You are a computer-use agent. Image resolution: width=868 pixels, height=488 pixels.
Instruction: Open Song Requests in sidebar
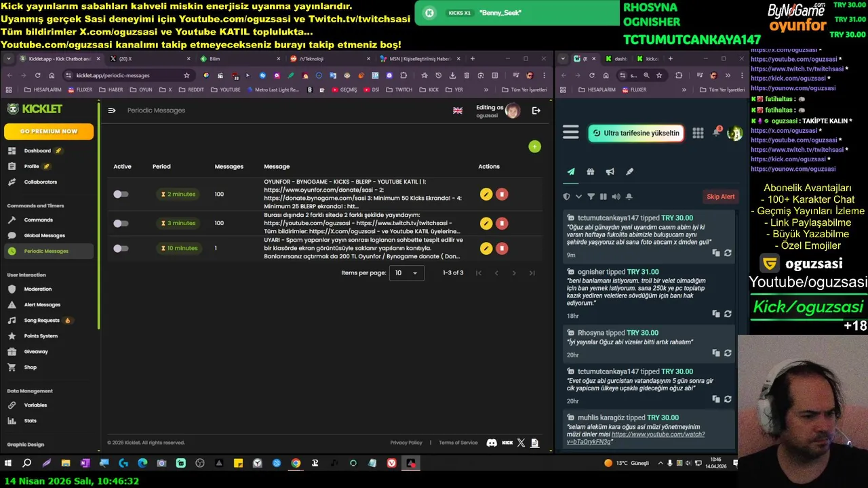(41, 320)
